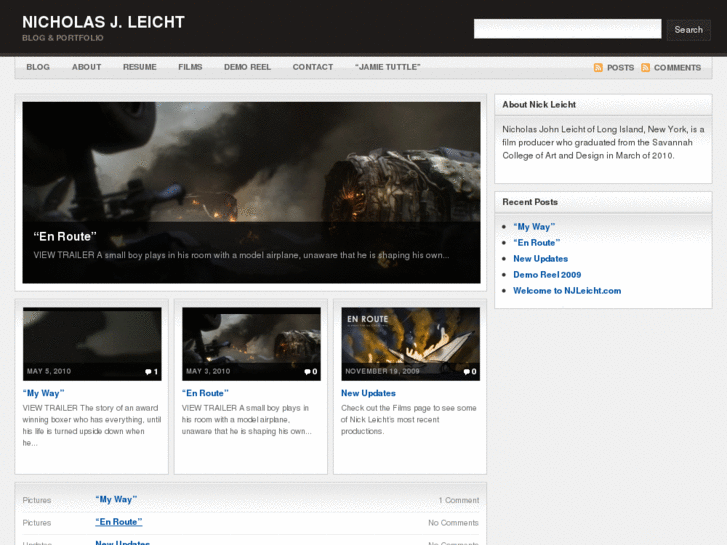Click the Posts RSS feed icon

pos(598,68)
